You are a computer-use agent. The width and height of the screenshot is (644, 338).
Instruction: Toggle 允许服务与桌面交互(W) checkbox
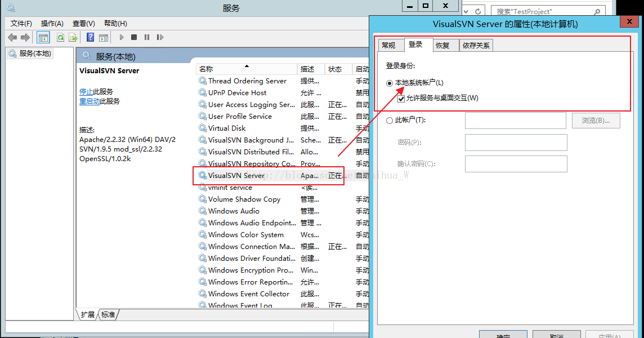pos(401,99)
